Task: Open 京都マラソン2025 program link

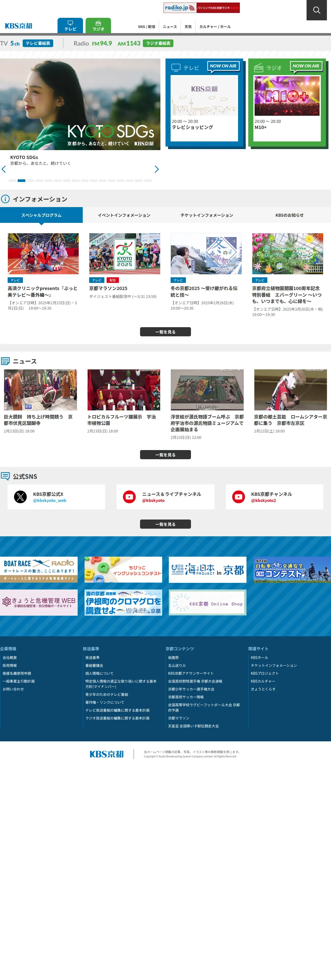Action: (108, 288)
